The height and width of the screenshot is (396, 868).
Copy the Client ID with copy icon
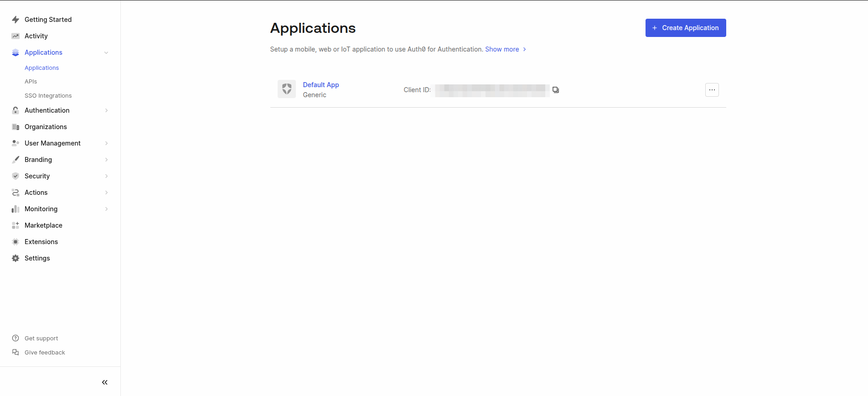556,90
